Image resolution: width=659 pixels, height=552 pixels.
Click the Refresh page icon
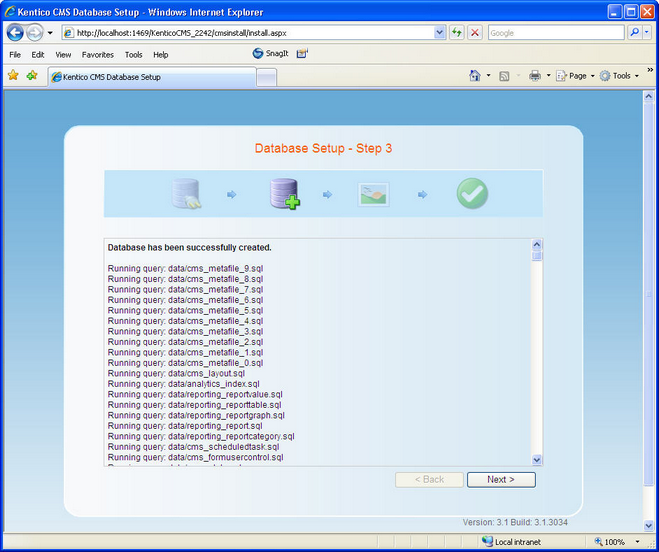click(456, 32)
